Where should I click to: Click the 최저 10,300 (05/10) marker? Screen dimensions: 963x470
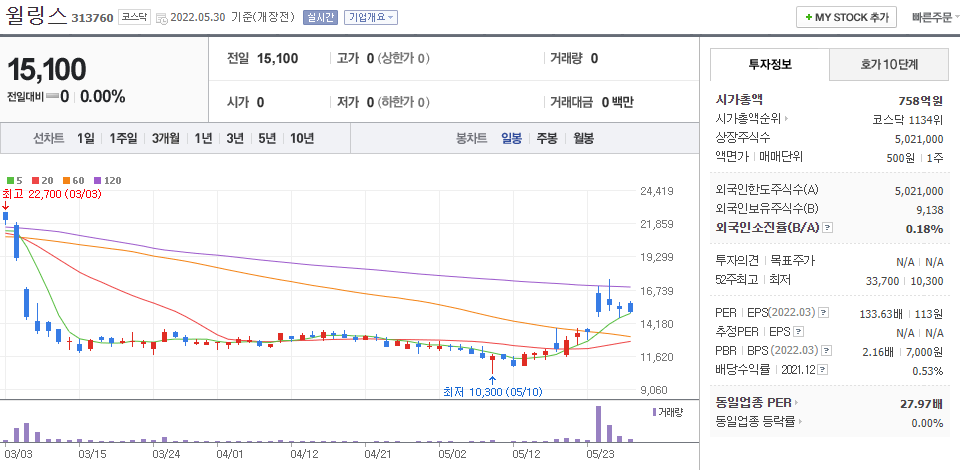coord(493,392)
